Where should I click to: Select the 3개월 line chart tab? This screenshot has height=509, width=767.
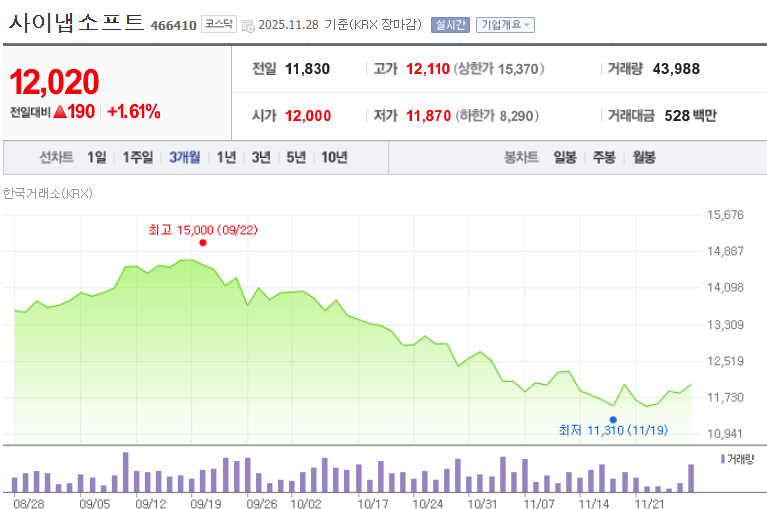(x=185, y=157)
